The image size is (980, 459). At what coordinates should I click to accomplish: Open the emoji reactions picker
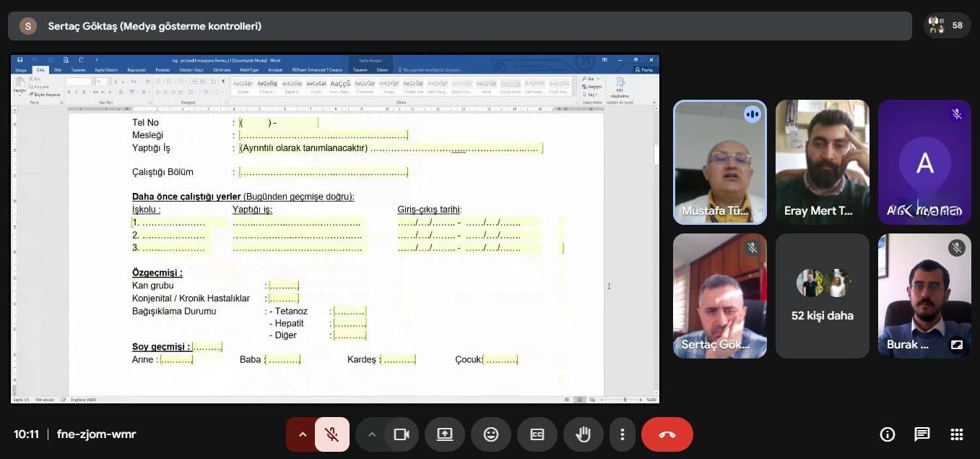[x=490, y=434]
